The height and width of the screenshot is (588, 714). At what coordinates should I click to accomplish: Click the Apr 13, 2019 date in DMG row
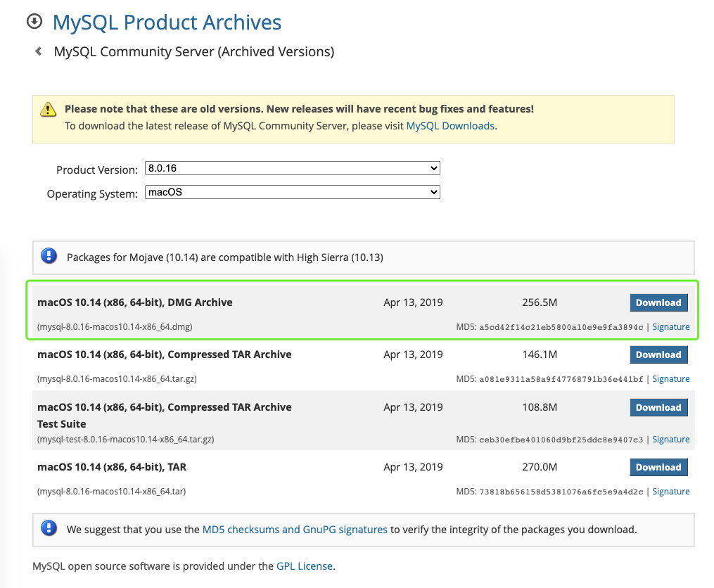(413, 302)
